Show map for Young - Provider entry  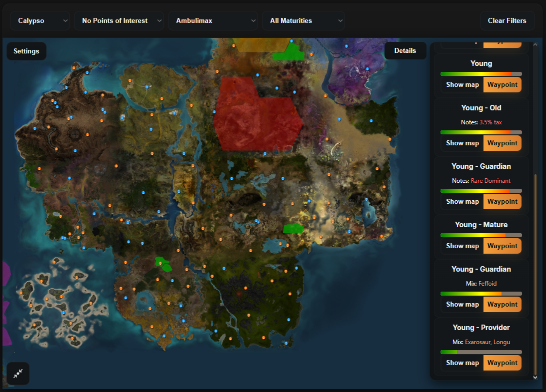[462, 363]
